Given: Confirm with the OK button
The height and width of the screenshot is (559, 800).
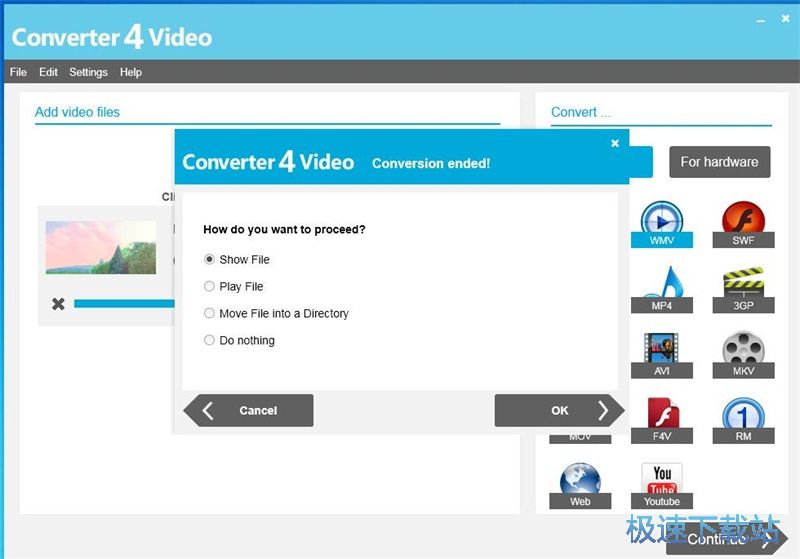Looking at the screenshot, I should coord(559,410).
